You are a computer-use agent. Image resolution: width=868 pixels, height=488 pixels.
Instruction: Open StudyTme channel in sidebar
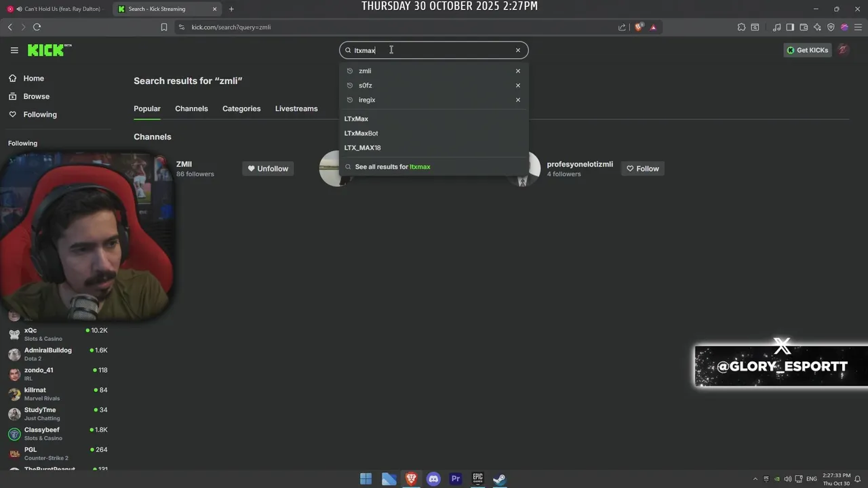58,413
